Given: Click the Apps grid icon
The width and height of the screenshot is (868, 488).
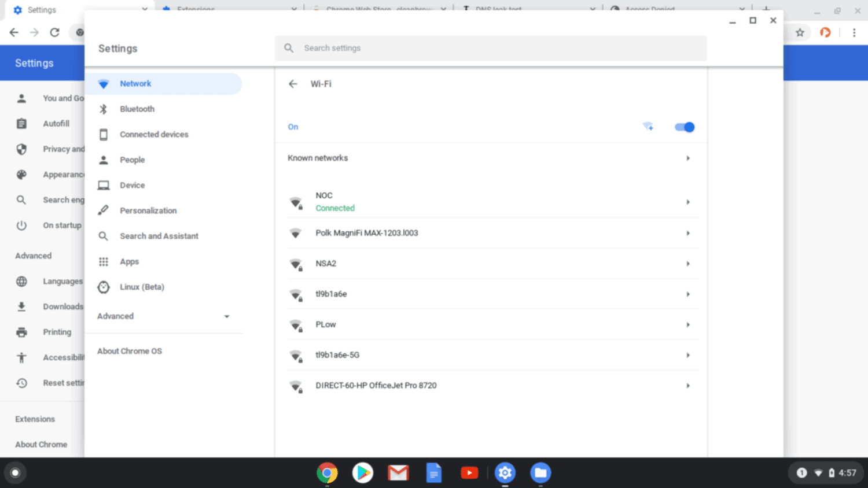Looking at the screenshot, I should pos(104,262).
